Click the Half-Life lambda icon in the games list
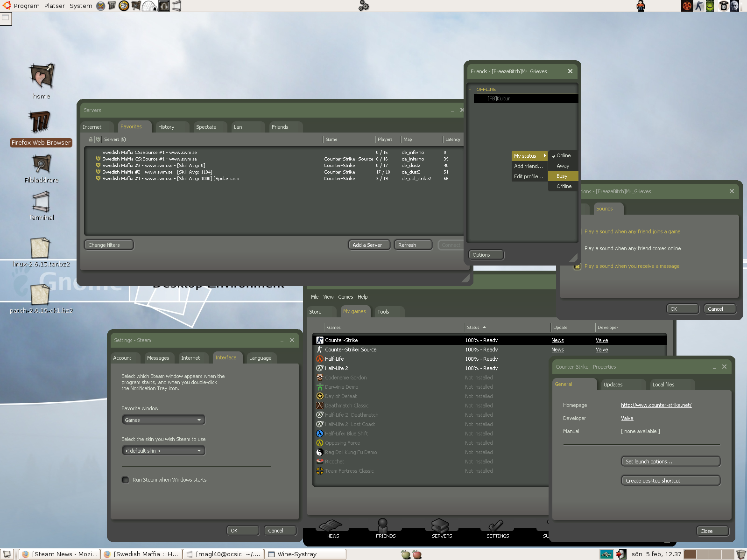 click(x=320, y=359)
